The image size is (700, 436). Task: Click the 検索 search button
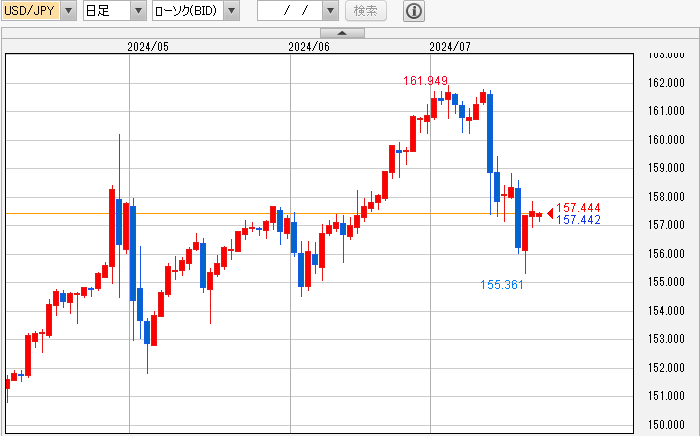click(366, 11)
